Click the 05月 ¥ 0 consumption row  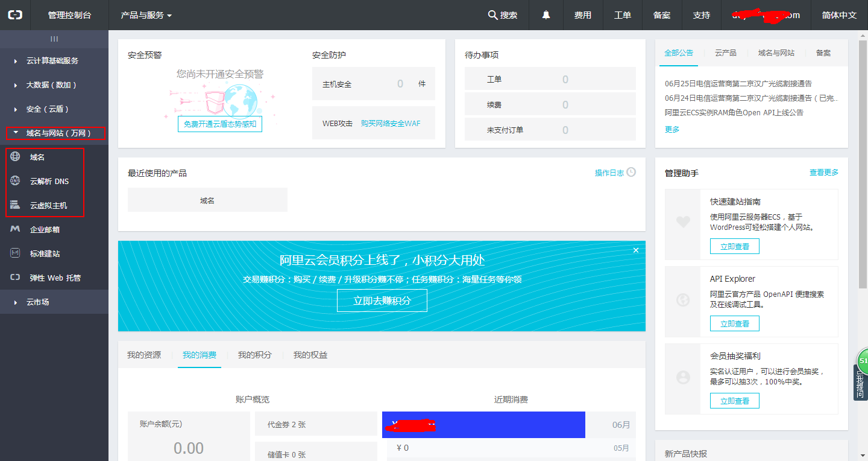(511, 448)
